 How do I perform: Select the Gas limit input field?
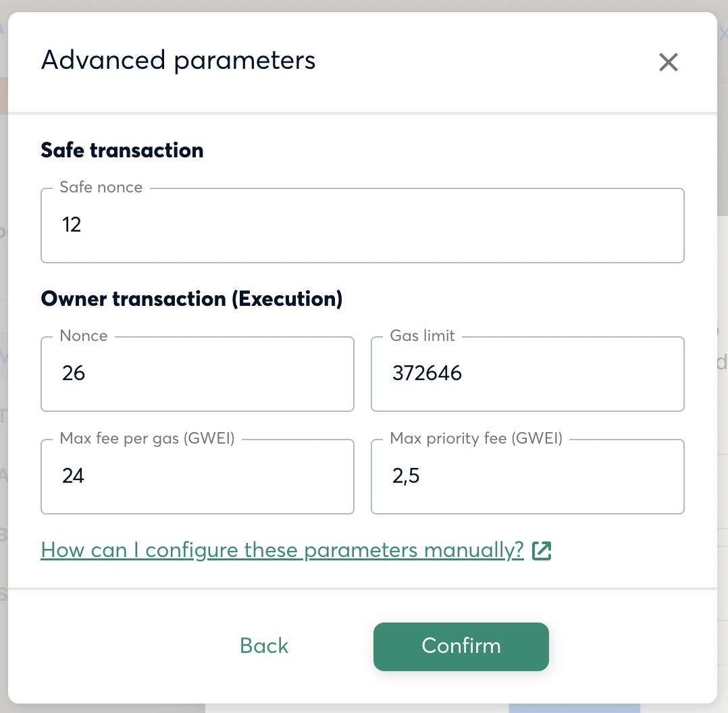click(527, 373)
